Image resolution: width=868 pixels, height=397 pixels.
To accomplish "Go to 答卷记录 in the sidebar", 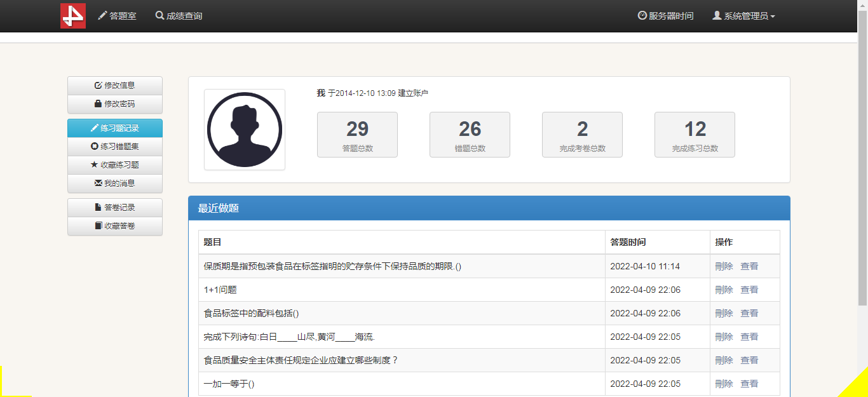I will pyautogui.click(x=115, y=208).
